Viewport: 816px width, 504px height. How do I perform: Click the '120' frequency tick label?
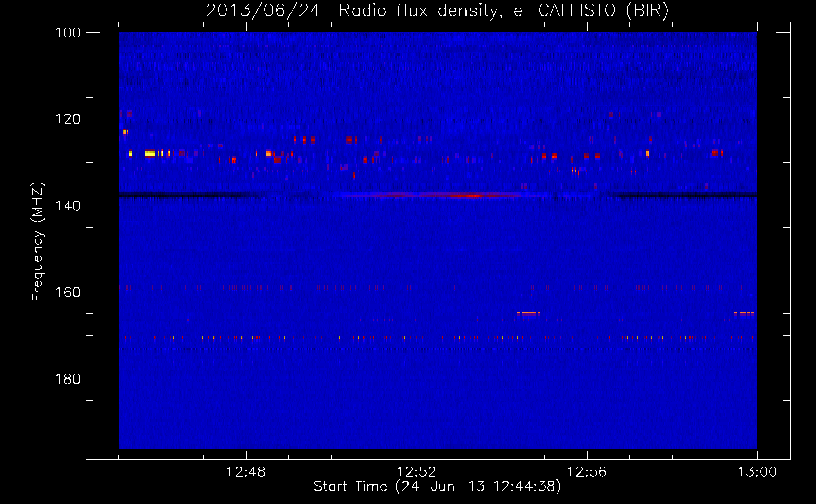pyautogui.click(x=68, y=119)
